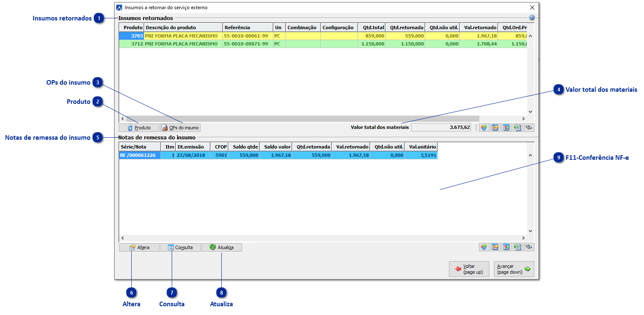Open the color legend icon of Notas de remessa grid
Screen dimensions: 644x315
pos(484,247)
